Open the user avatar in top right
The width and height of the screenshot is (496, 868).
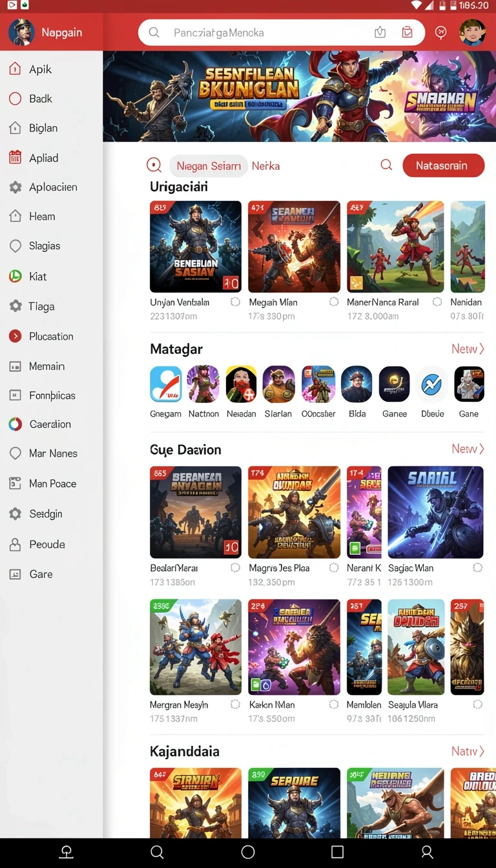click(x=472, y=32)
